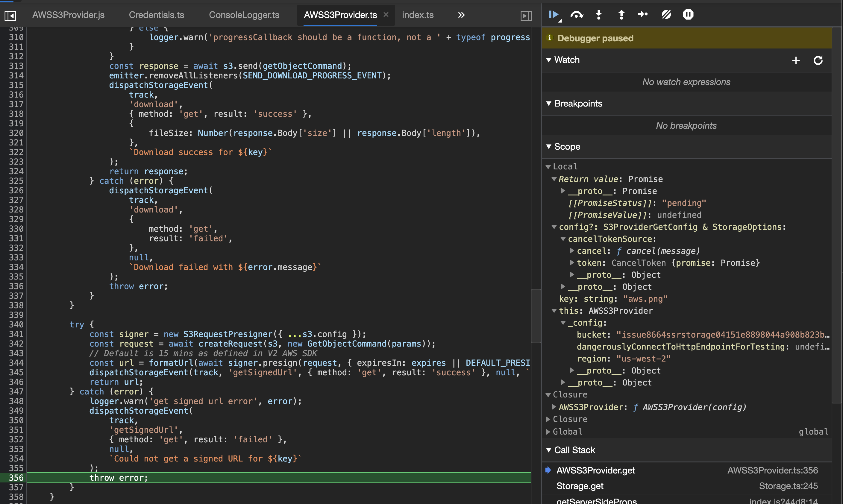Step over next function call
The image size is (843, 504).
click(576, 15)
